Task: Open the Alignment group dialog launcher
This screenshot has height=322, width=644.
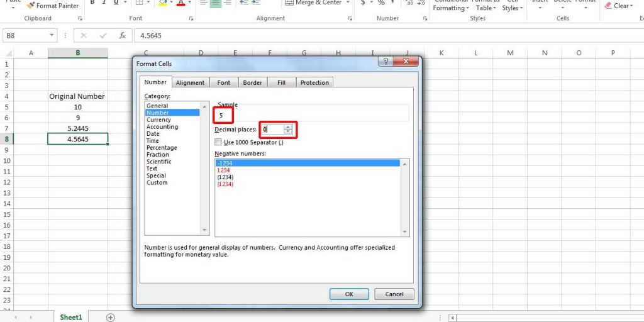Action: [x=350, y=18]
